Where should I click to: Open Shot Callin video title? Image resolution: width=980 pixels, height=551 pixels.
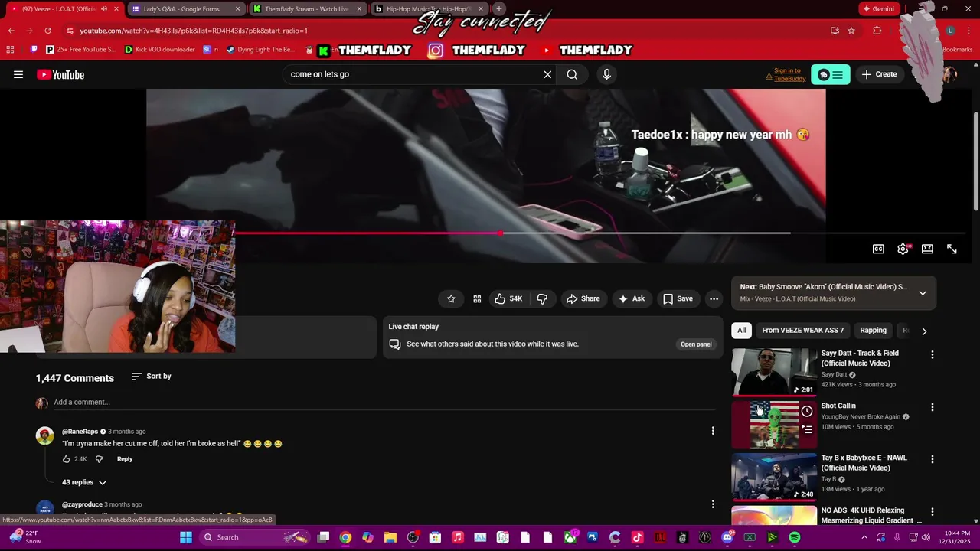tap(838, 406)
